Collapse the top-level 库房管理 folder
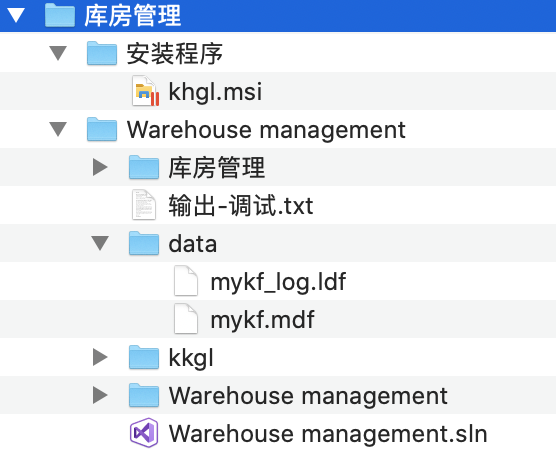Image resolution: width=556 pixels, height=452 pixels. (16, 15)
